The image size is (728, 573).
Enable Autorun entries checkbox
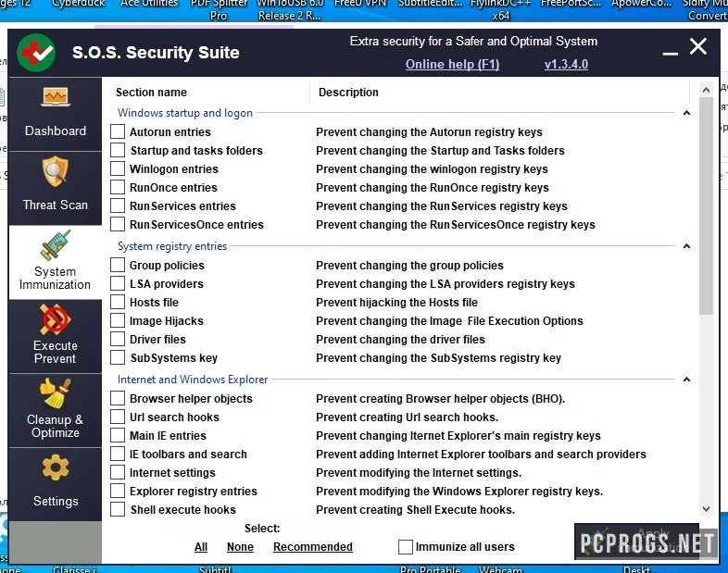(118, 131)
